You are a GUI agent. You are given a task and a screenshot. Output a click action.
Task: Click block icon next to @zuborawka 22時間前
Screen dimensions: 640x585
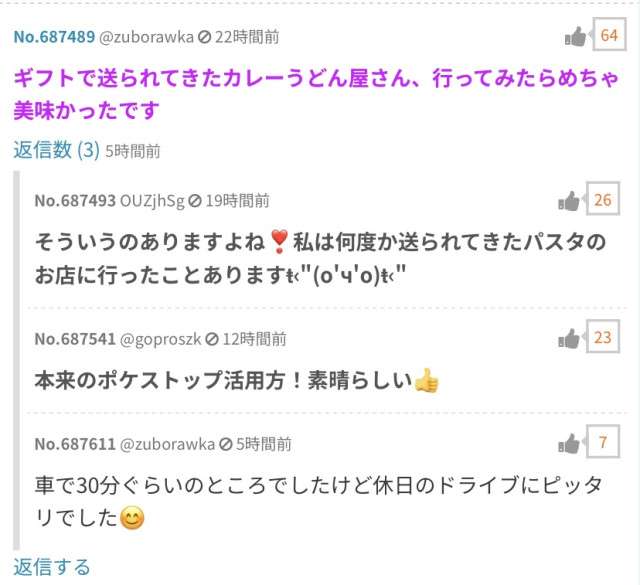tap(204, 37)
